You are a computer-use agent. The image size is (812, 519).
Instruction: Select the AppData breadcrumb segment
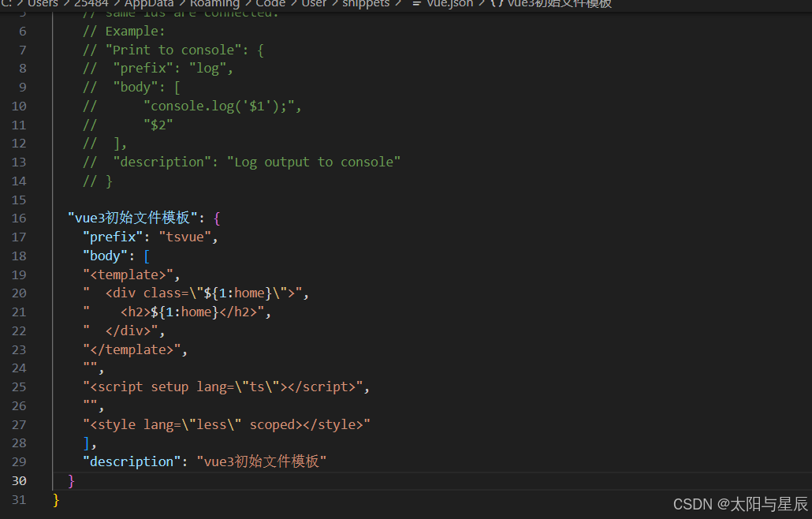pyautogui.click(x=149, y=4)
